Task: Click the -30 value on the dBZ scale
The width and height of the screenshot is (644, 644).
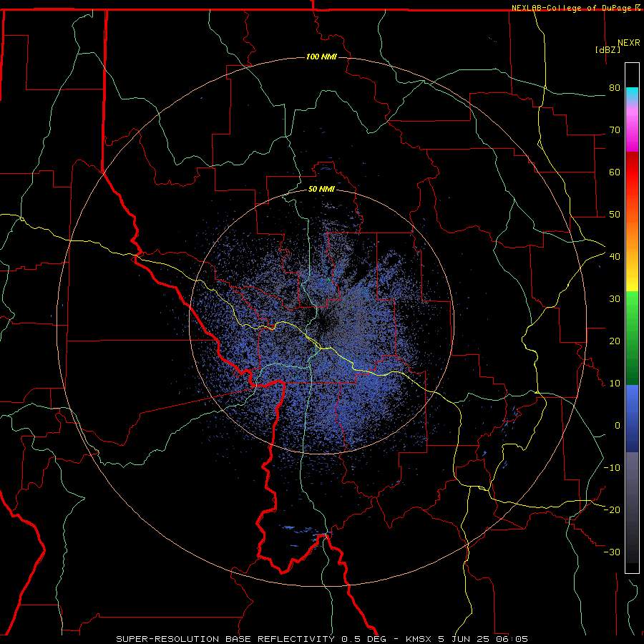Action: [612, 552]
